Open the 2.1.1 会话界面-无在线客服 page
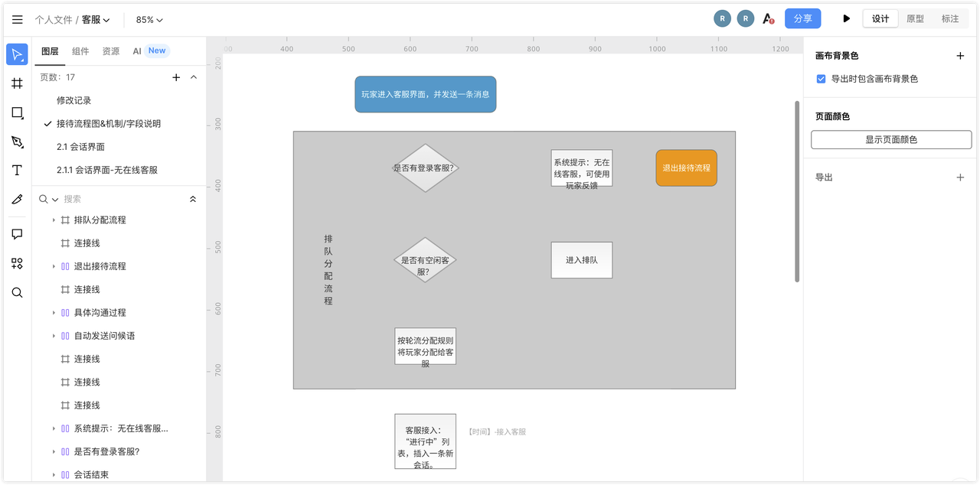 [x=107, y=170]
